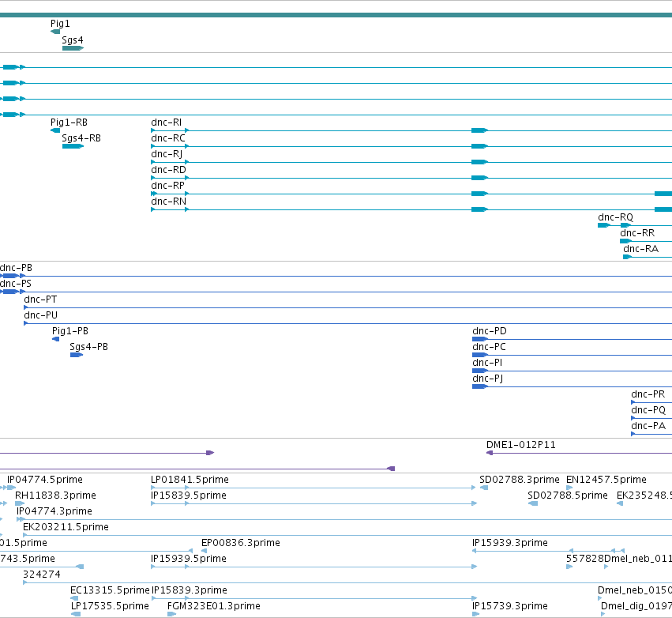This screenshot has width=672, height=618.
Task: Select transcript dnc-RC
Action: [168, 138]
